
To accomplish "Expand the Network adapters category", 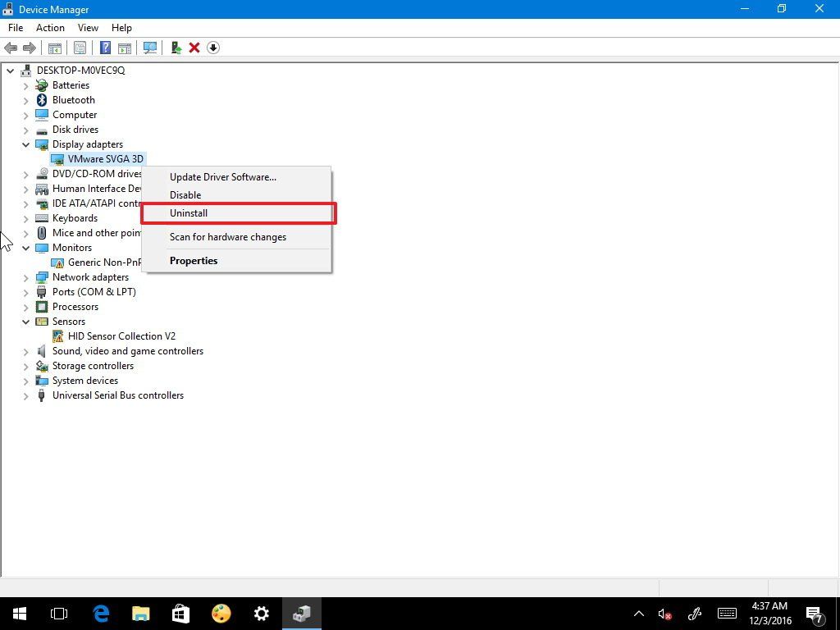I will [x=25, y=277].
